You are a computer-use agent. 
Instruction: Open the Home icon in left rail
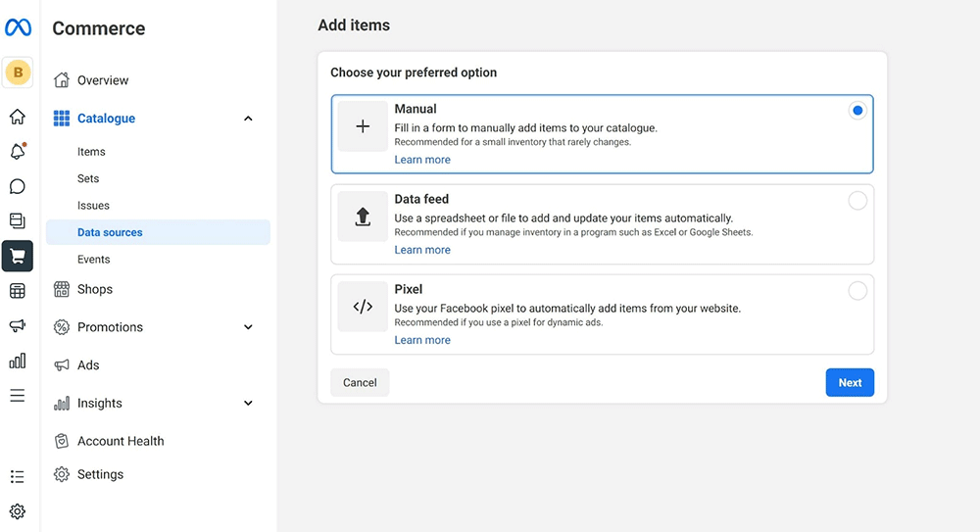tap(18, 118)
